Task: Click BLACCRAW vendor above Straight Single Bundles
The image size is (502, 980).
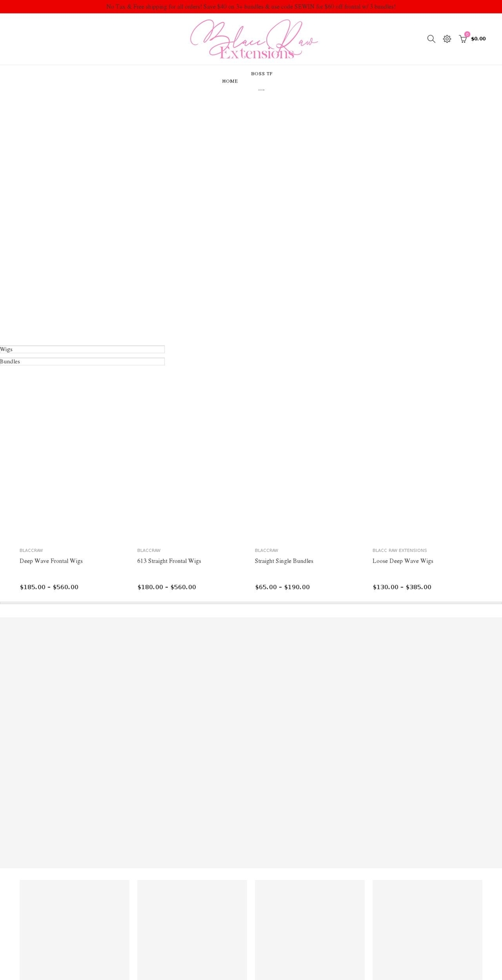Action: tap(267, 550)
